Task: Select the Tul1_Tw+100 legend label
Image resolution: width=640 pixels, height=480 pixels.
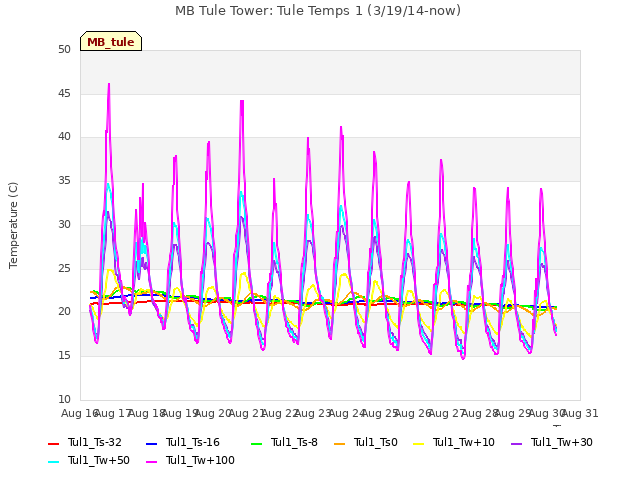Action: tap(200, 460)
